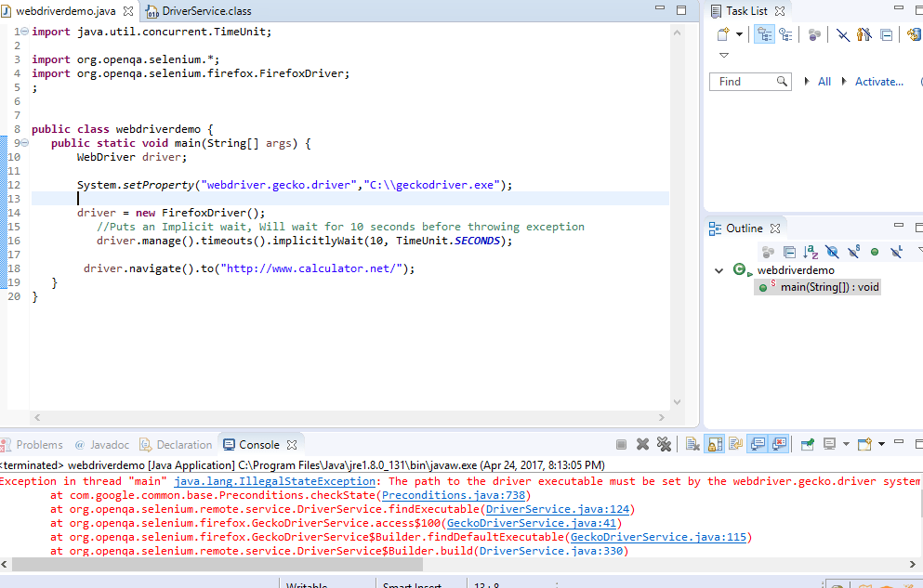The image size is (923, 588).
Task: Toggle Categorized presentation in Task List
Action: 764,34
